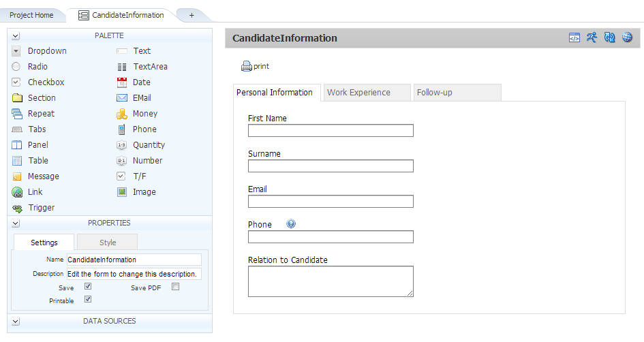This screenshot has height=342, width=644.
Task: Click the source code view icon
Action: pyautogui.click(x=574, y=38)
